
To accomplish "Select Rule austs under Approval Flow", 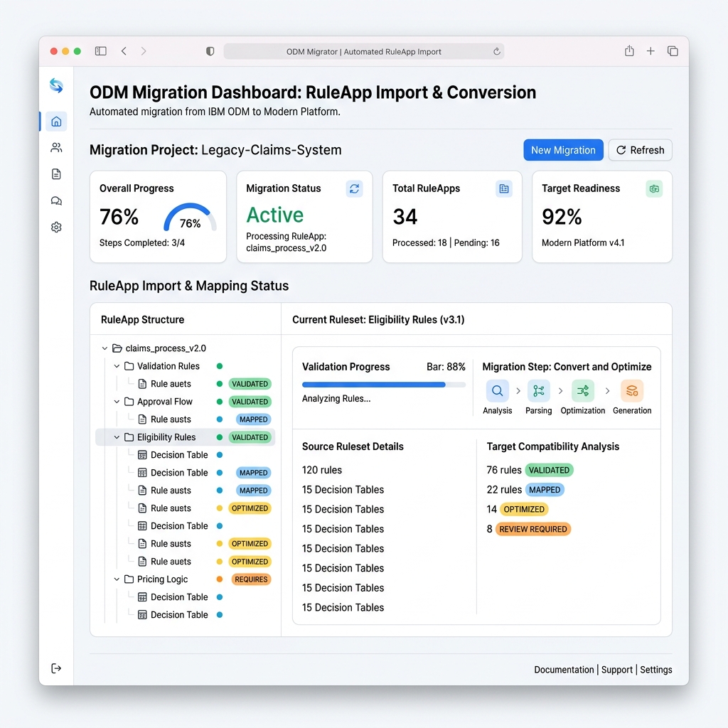I will point(171,419).
